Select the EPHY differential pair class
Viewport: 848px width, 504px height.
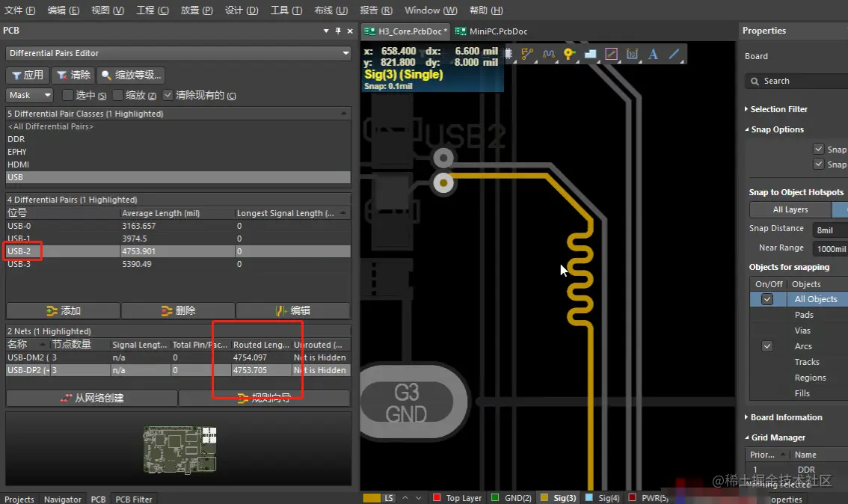pos(179,152)
